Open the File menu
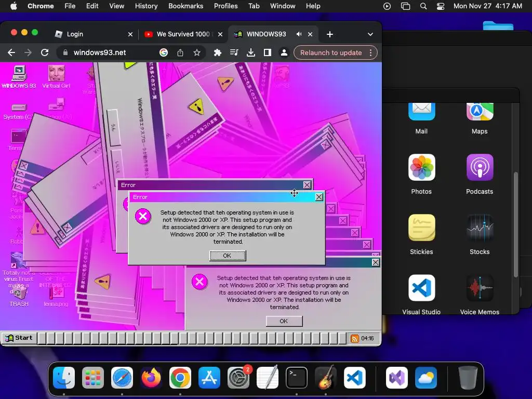Viewport: 532px width, 399px height. [x=70, y=6]
